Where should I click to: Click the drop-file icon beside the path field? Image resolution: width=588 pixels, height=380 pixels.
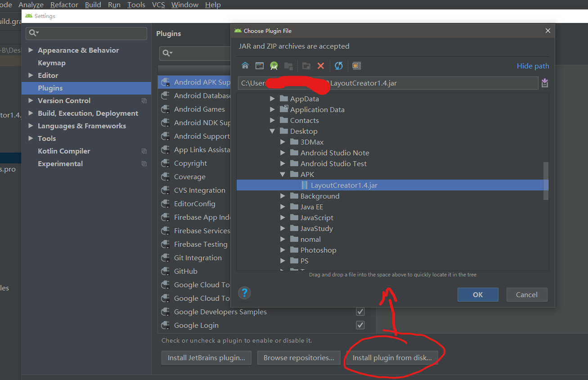click(x=545, y=83)
